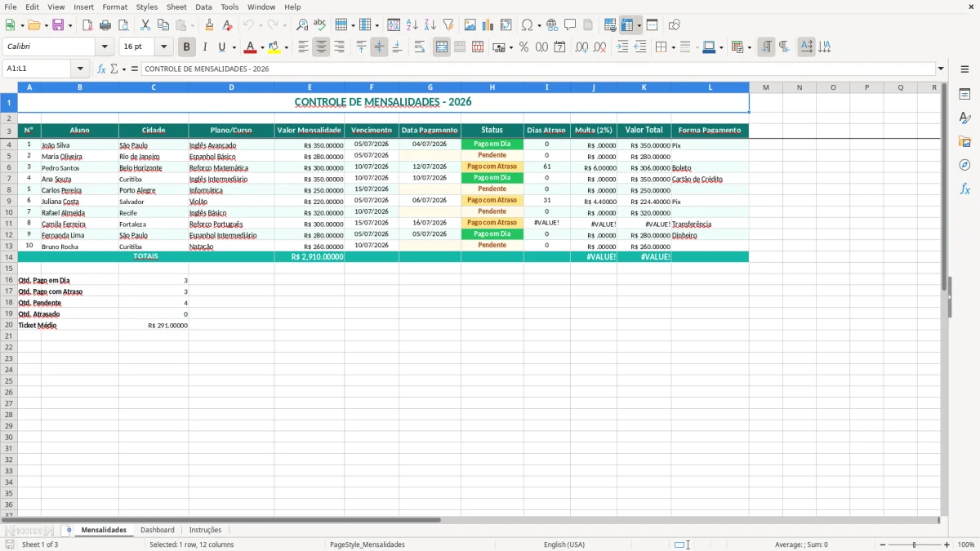The height and width of the screenshot is (551, 980).
Task: Click the 100% zoom level
Action: [x=966, y=544]
